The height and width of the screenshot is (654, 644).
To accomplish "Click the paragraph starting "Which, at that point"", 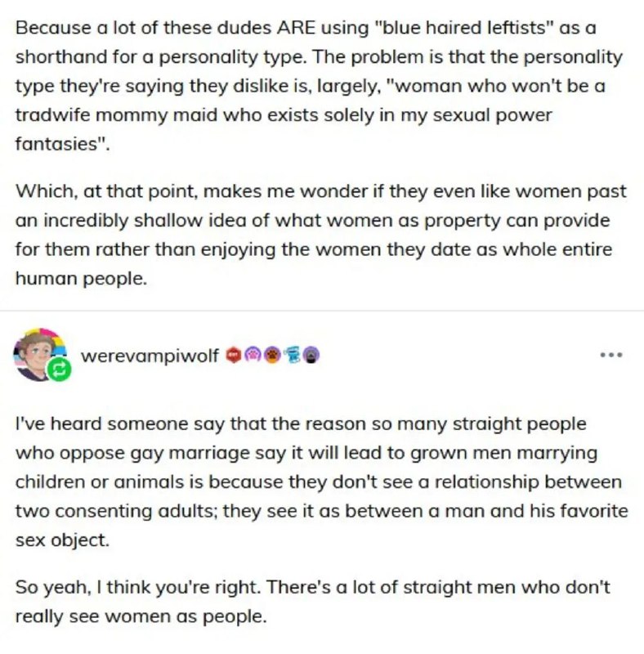I will click(x=320, y=235).
